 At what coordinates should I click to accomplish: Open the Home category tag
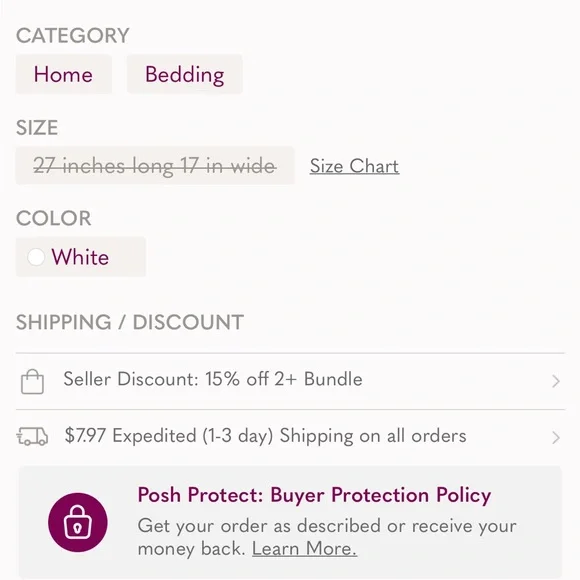[64, 74]
